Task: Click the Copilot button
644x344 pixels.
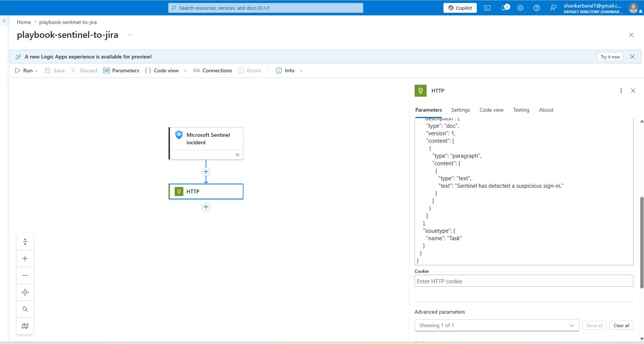Action: coord(460,8)
